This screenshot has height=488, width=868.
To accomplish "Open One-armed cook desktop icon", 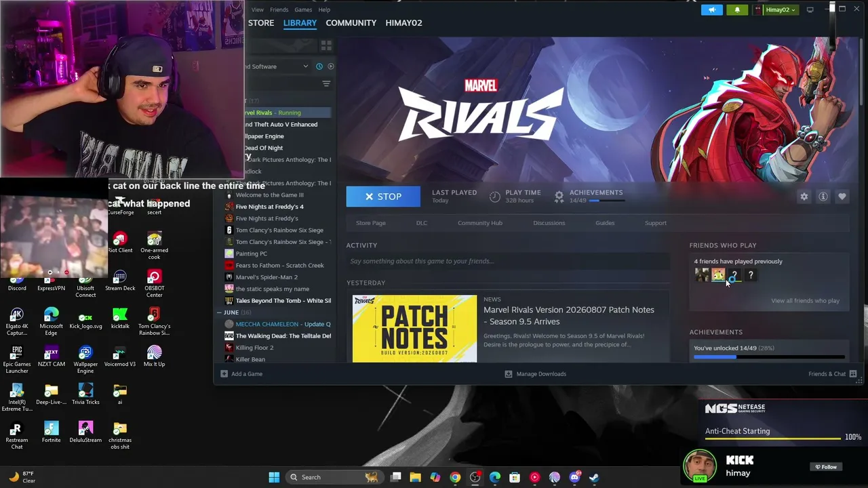I will point(154,246).
